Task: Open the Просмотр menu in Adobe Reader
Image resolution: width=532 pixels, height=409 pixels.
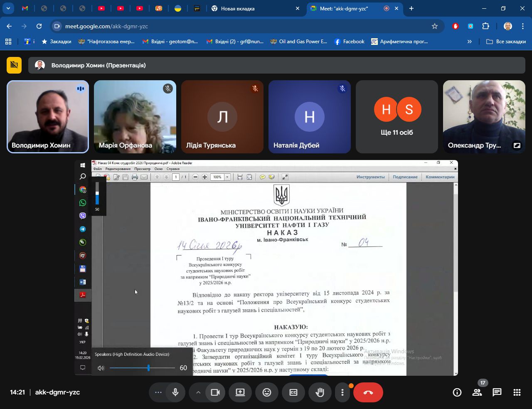Action: [143, 169]
